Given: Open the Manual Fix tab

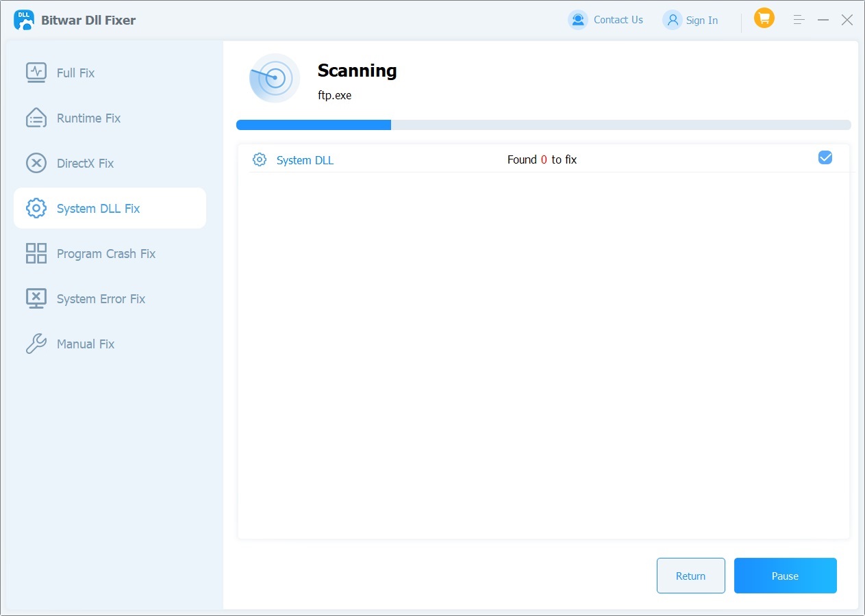Looking at the screenshot, I should click(x=110, y=344).
